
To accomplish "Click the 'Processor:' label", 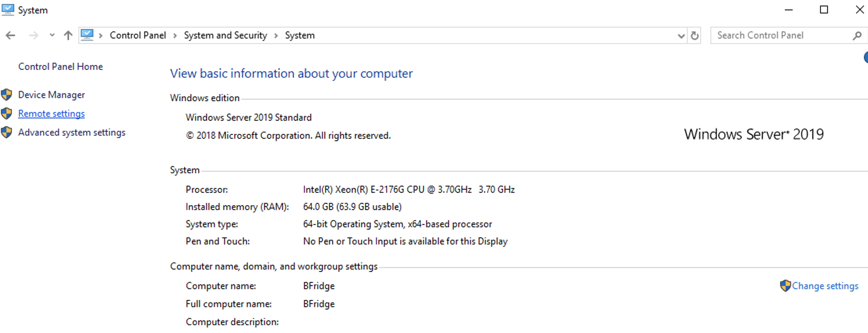I will tap(207, 190).
